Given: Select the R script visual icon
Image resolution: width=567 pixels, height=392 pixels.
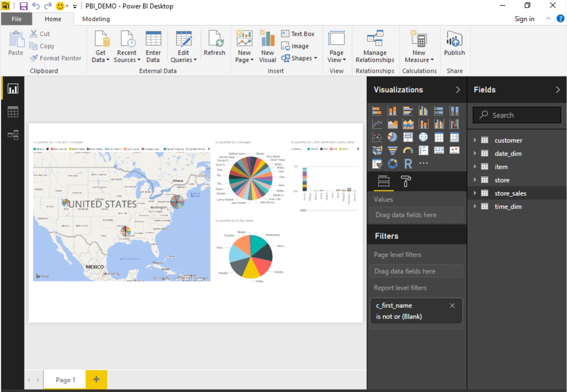Looking at the screenshot, I should (x=408, y=163).
